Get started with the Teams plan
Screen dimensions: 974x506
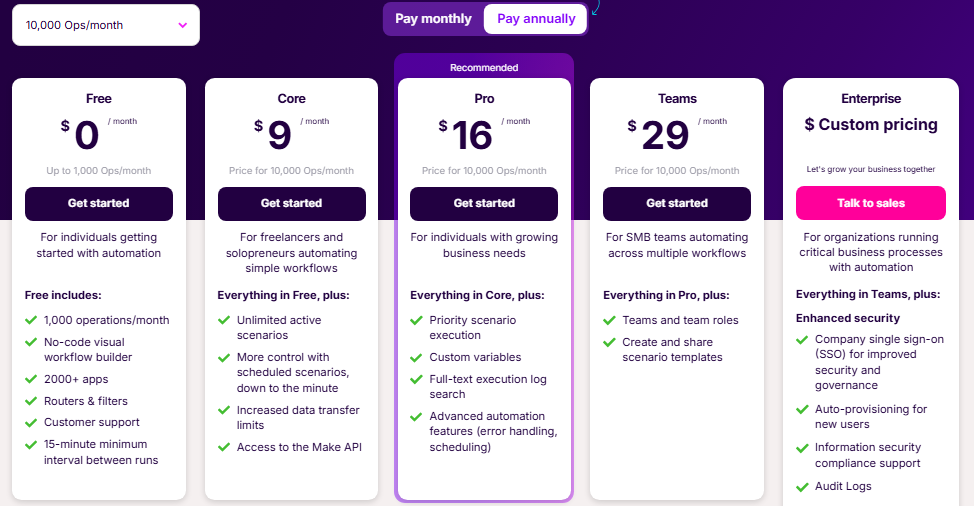click(677, 204)
